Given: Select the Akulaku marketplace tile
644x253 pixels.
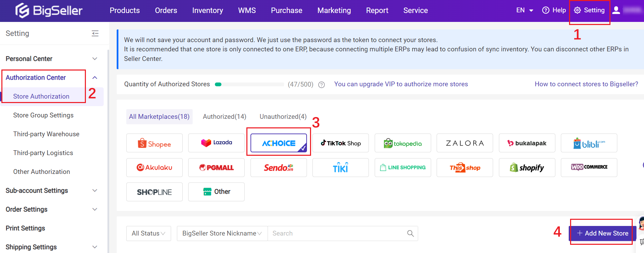Looking at the screenshot, I should pos(154,168).
